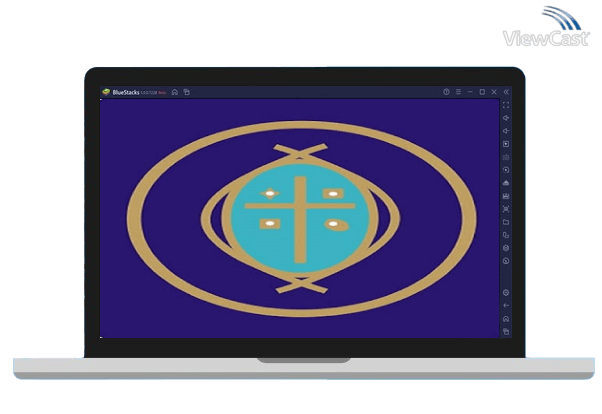Click the circular play sync icon in side toolbar
The image size is (602, 414).
506,170
